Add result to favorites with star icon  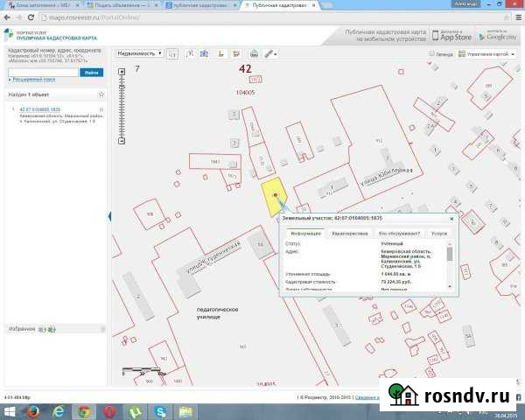[x=101, y=94]
